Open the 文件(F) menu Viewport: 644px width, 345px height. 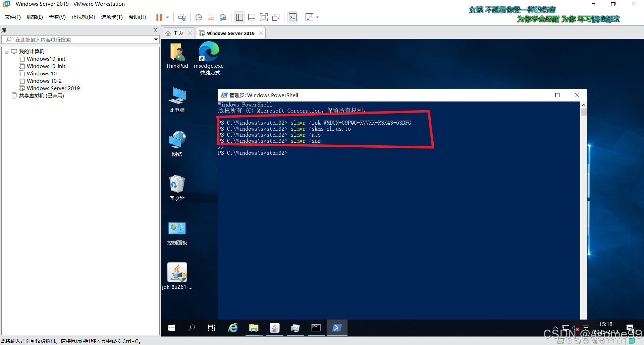(13, 17)
